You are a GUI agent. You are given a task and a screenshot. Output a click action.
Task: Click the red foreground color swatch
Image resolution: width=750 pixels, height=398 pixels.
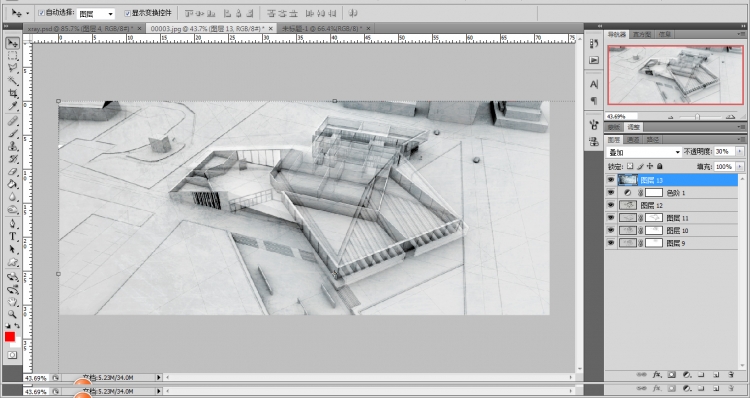10,337
